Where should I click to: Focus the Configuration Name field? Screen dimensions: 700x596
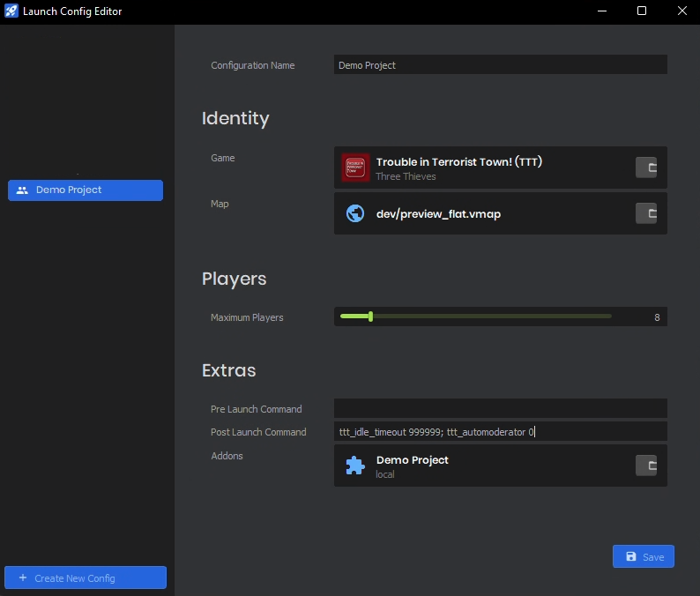tap(500, 65)
